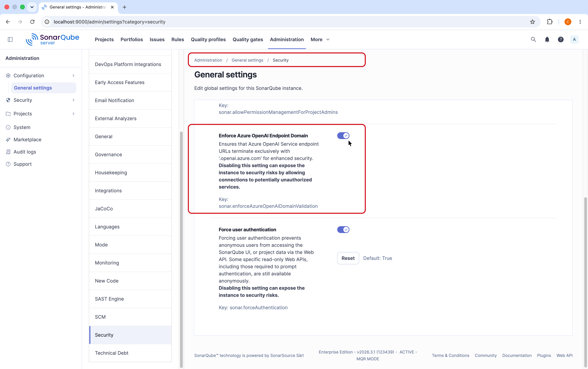Open Marketplace in the sidebar
The width and height of the screenshot is (588, 369).
pos(41,140)
